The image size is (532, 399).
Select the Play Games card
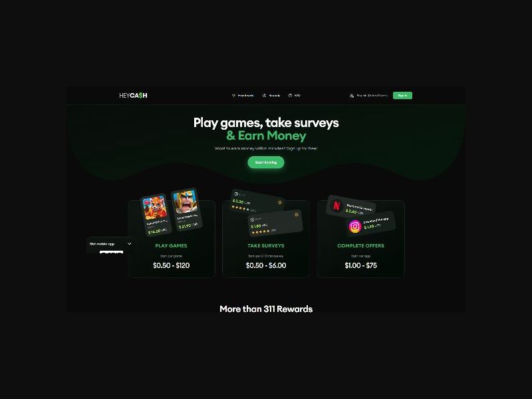[172, 239]
